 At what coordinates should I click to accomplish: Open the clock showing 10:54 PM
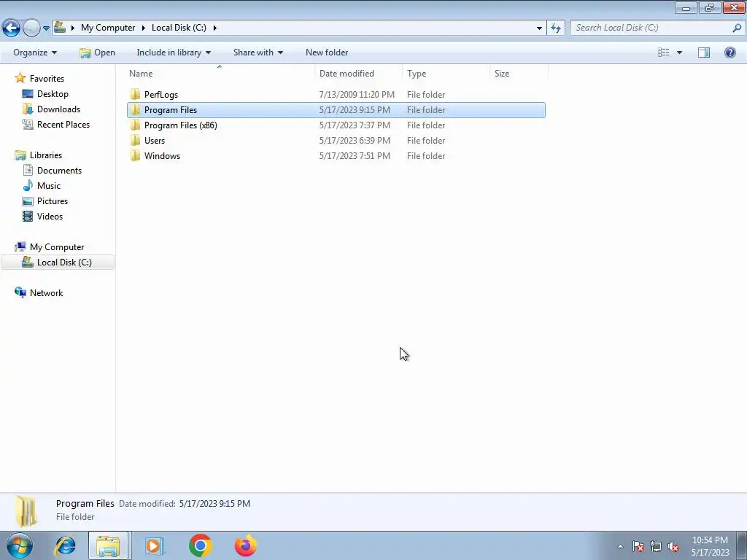tap(710, 546)
